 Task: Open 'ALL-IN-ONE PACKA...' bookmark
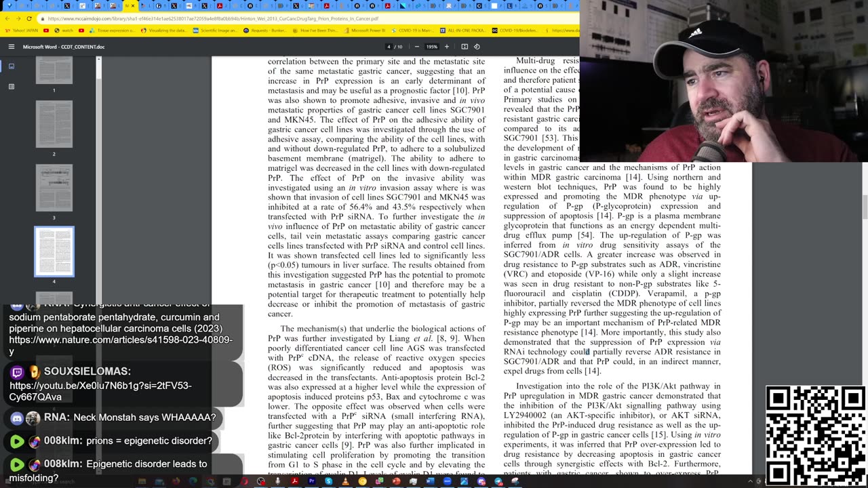[465, 30]
